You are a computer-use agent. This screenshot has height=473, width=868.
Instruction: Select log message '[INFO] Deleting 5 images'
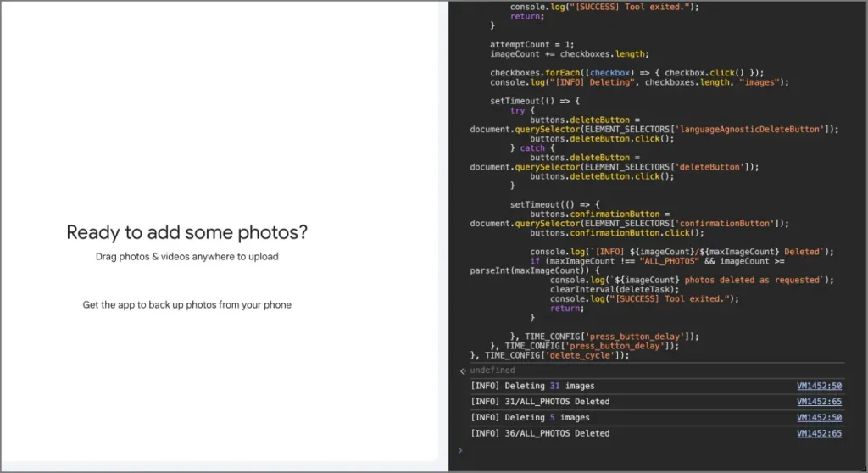pyautogui.click(x=530, y=418)
